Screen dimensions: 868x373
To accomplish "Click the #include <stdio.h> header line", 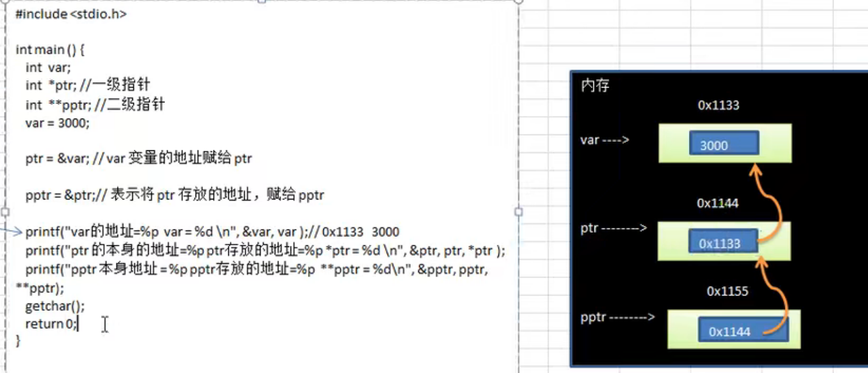I will (x=71, y=14).
